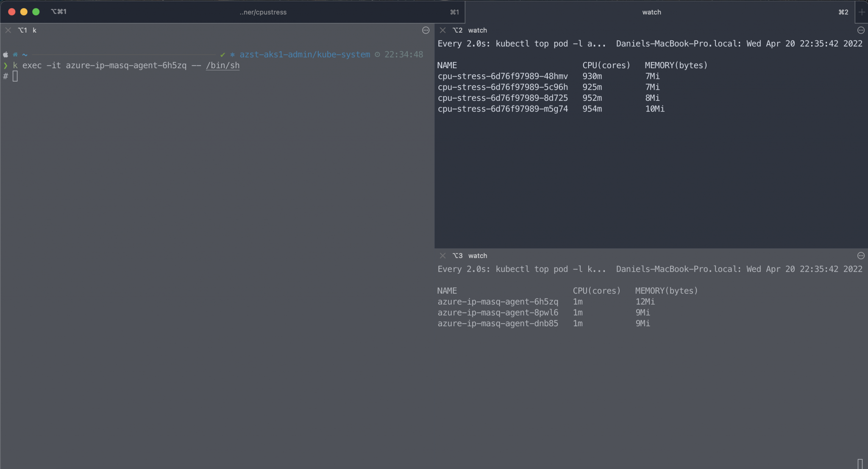Select the ⌥2 watch pane title
Viewport: 868px width, 469px height.
pos(477,30)
